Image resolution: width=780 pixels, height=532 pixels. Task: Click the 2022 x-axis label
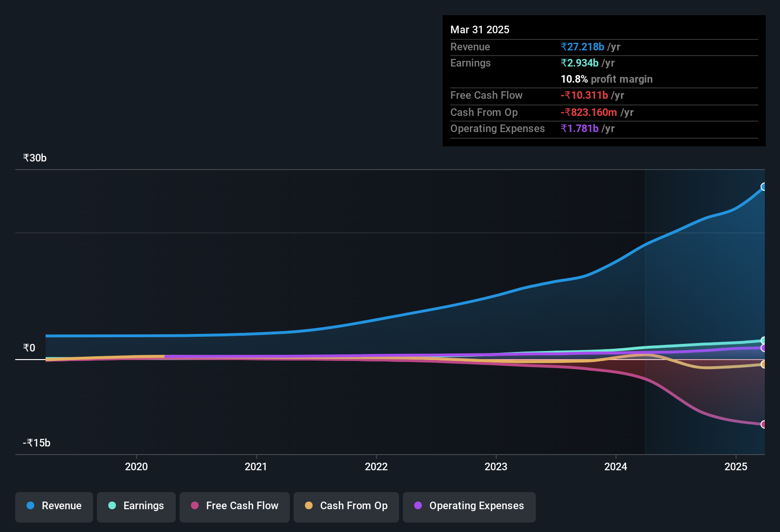(x=376, y=466)
